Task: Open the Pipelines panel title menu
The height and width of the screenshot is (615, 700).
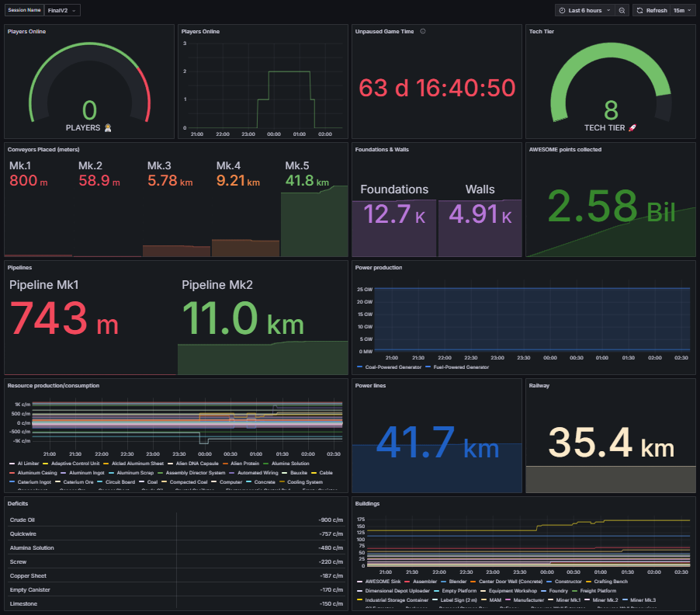Action: [19, 268]
